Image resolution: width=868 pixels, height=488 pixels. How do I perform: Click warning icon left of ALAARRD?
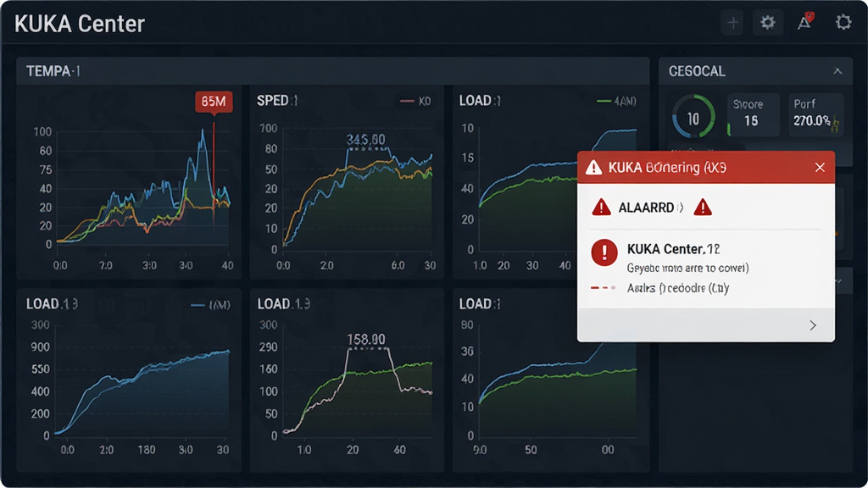[x=601, y=208]
